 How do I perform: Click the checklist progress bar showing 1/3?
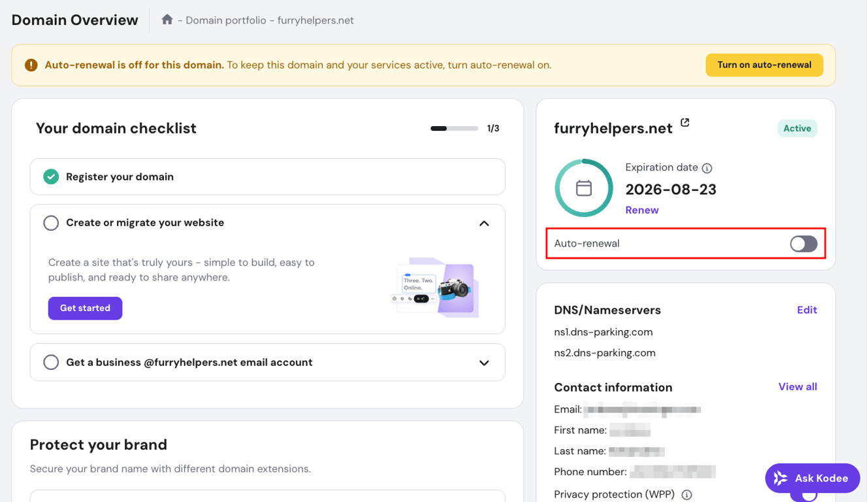[x=453, y=128]
